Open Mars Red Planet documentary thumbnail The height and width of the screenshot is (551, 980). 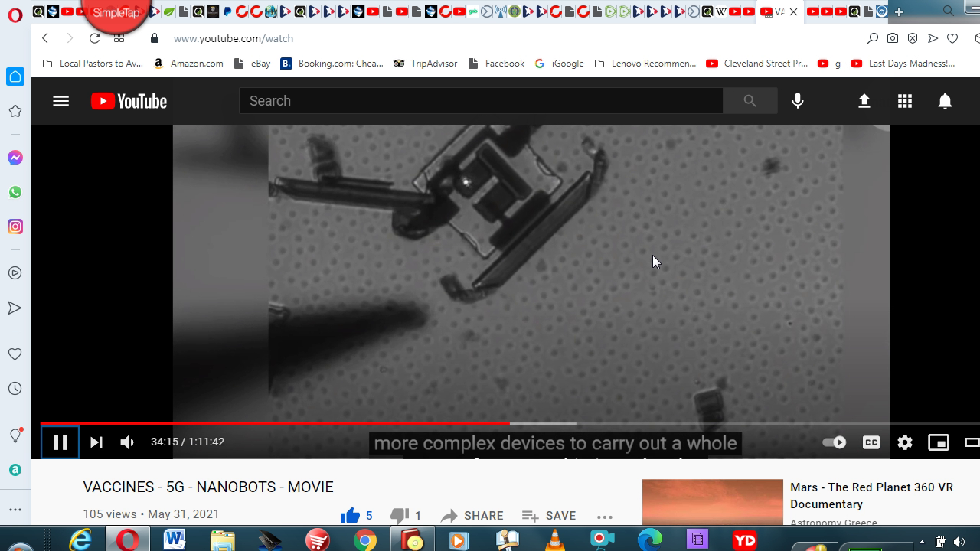(712, 503)
